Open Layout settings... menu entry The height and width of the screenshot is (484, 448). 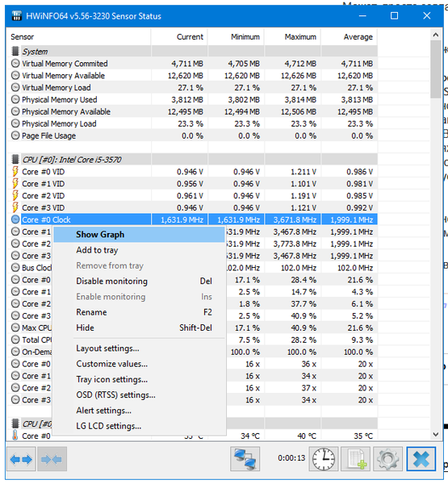[x=139, y=348]
